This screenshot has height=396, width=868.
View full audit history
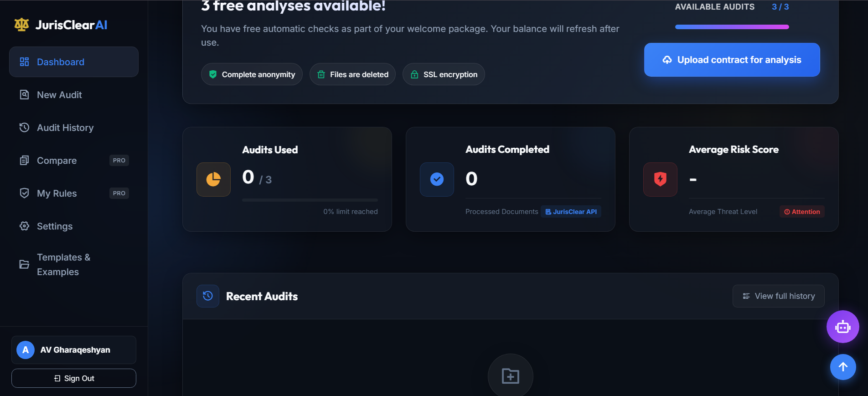pos(778,296)
